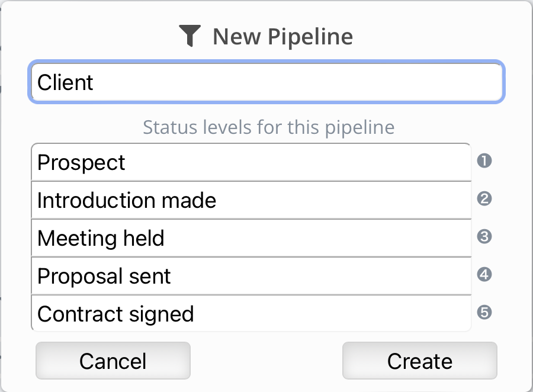533x392 pixels.
Task: Click the Cancel button
Action: pyautogui.click(x=113, y=361)
